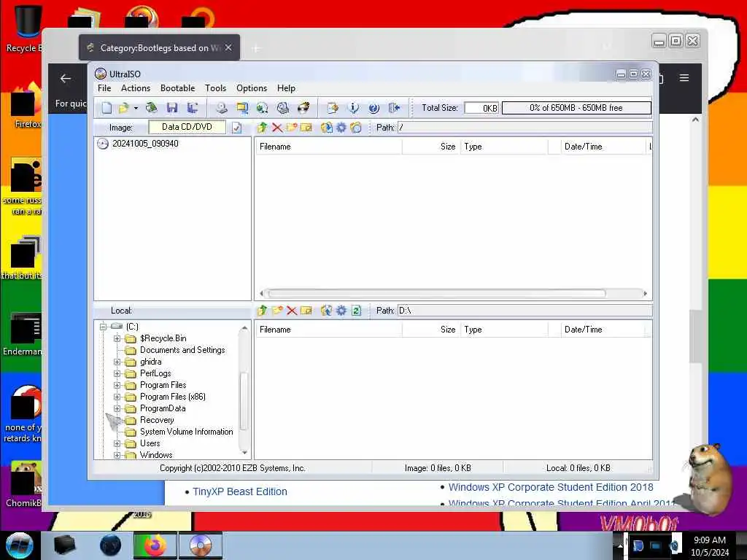This screenshot has height=560, width=747.
Task: Open the Bootable menu
Action: point(178,88)
